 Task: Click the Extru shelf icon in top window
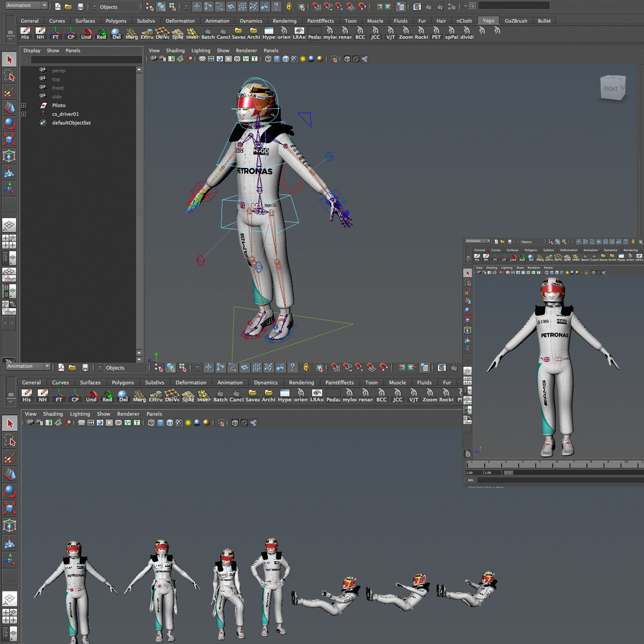(147, 33)
